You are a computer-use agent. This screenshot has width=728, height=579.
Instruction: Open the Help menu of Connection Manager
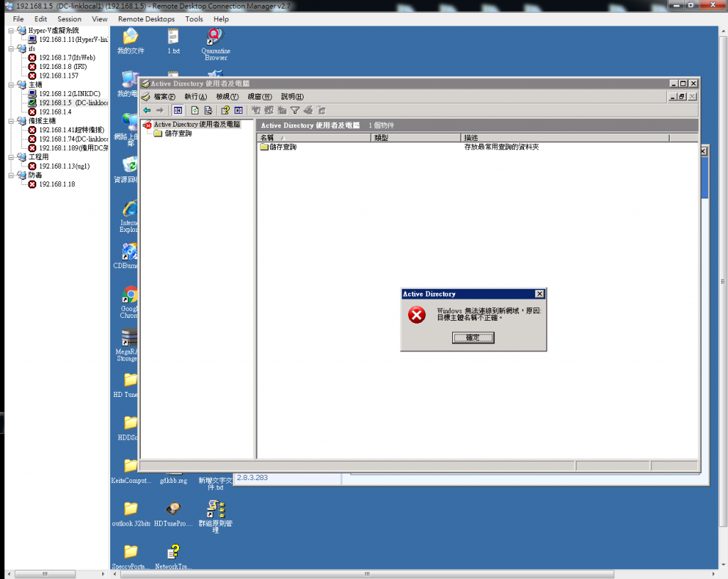tap(221, 19)
